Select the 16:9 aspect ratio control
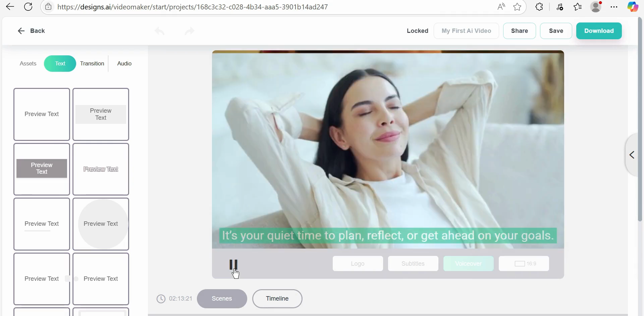 523,263
